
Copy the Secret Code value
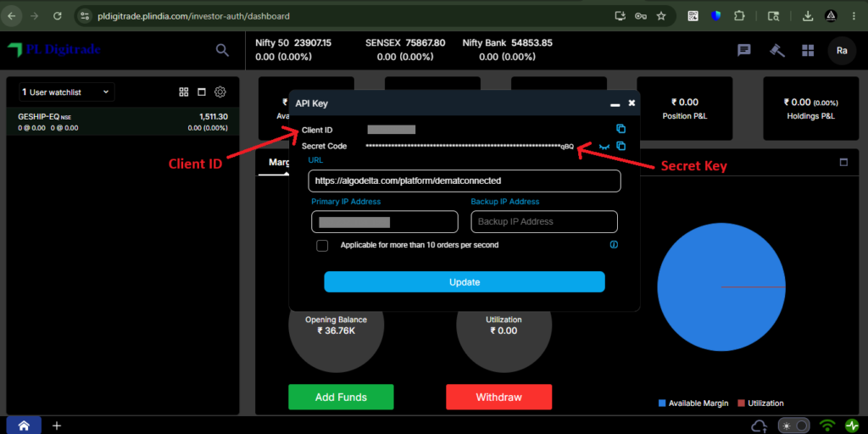(x=620, y=146)
